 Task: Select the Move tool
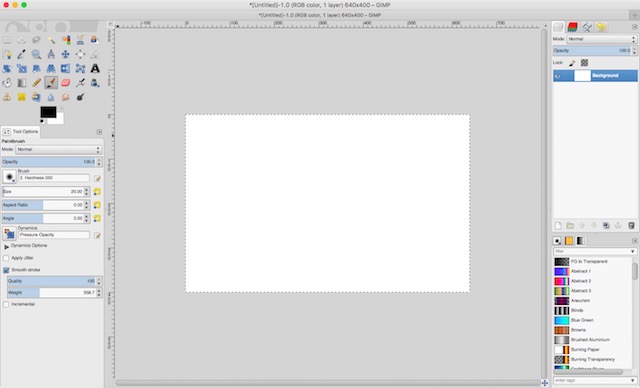66,54
